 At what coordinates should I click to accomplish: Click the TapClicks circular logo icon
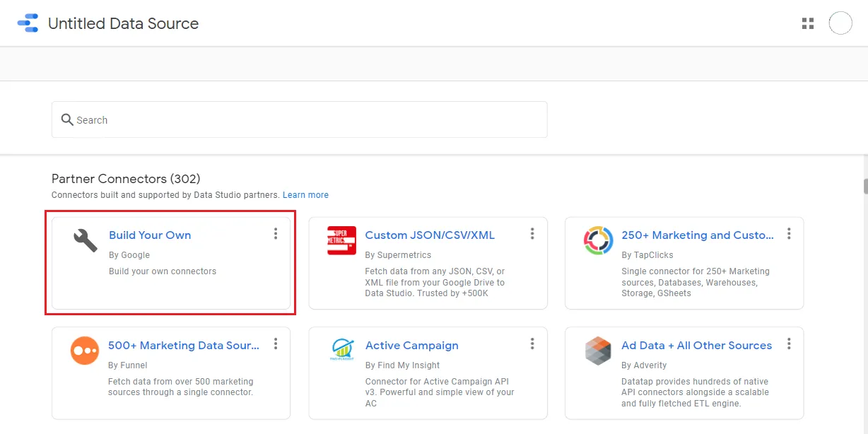tap(598, 240)
